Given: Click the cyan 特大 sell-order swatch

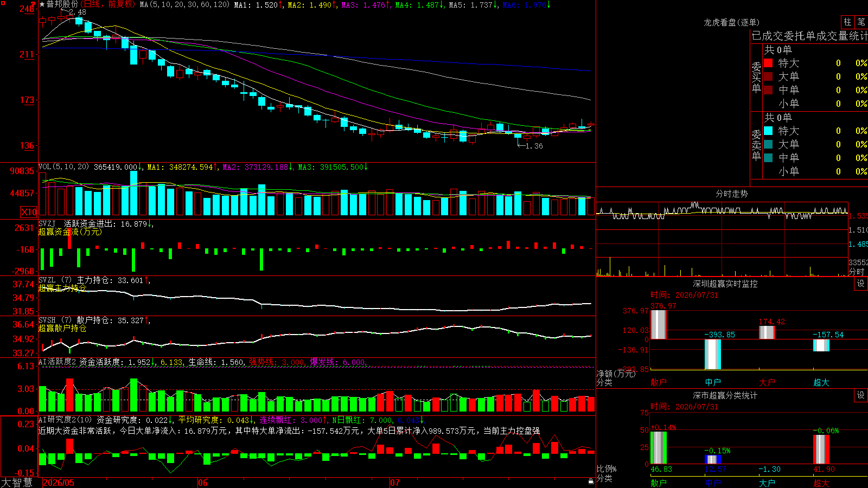Looking at the screenshot, I should (768, 131).
